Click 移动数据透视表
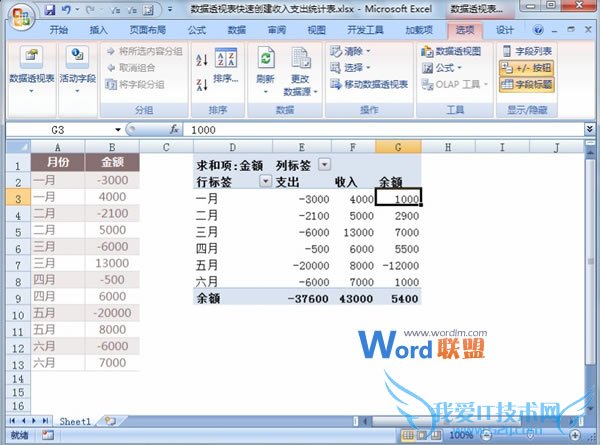 click(x=369, y=84)
